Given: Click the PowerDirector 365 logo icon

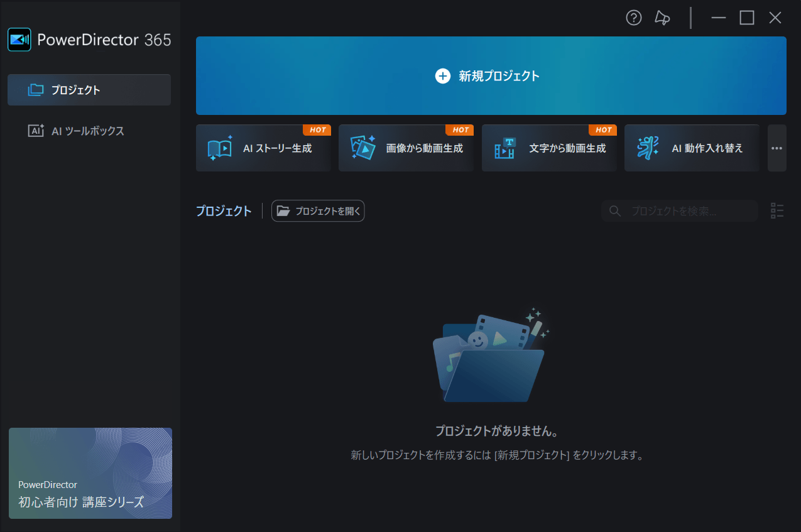Looking at the screenshot, I should click(x=19, y=40).
